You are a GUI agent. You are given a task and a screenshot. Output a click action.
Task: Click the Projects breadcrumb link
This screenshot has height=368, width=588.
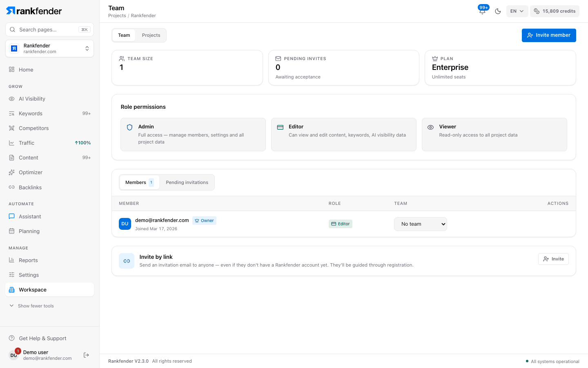[x=117, y=16]
